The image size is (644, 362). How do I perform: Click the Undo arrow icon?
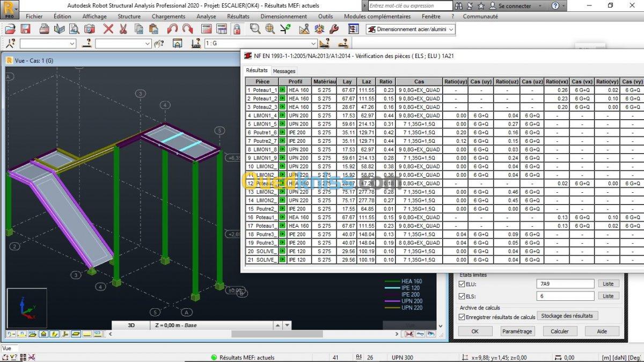click(x=172, y=29)
